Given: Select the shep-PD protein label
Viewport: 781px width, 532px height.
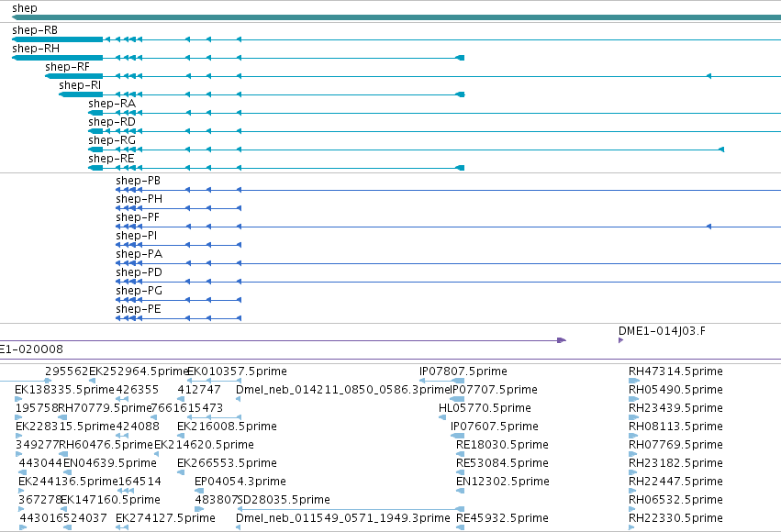Looking at the screenshot, I should (139, 273).
